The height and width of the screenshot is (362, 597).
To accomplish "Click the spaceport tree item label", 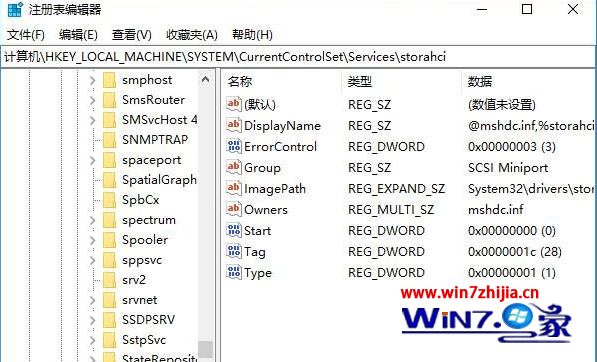I will pos(152,160).
